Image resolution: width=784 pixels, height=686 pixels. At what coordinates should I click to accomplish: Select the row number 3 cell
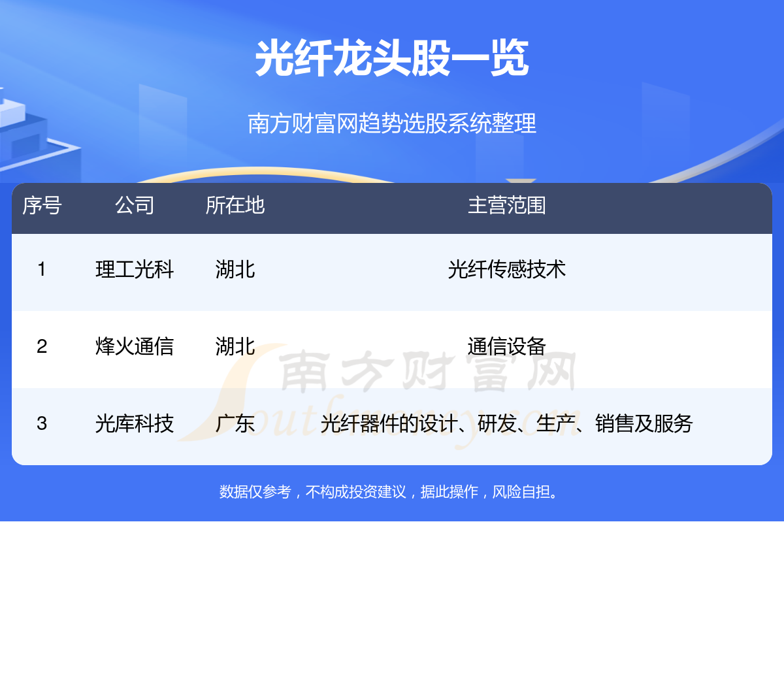[x=42, y=423]
